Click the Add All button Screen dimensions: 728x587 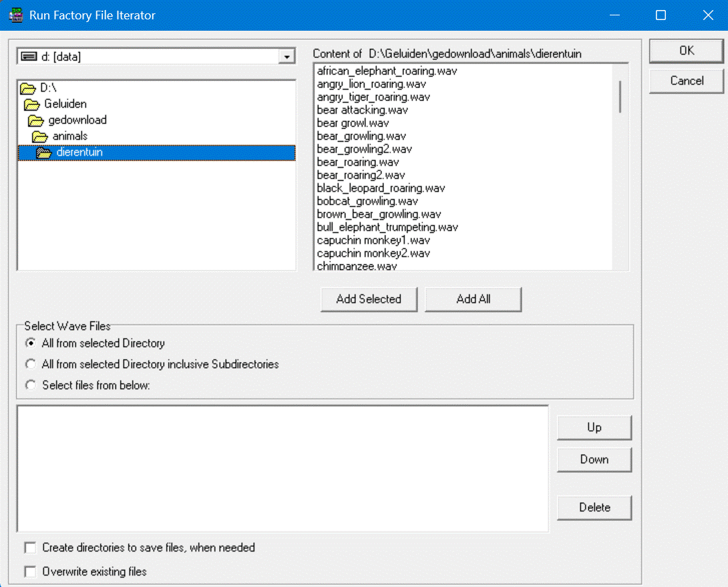(473, 299)
